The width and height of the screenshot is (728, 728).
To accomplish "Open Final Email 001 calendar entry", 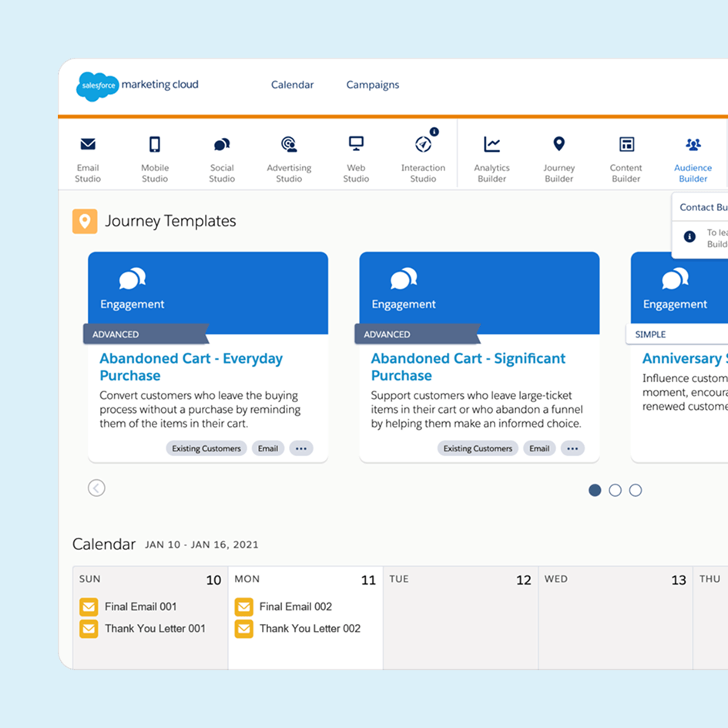I will [x=140, y=606].
